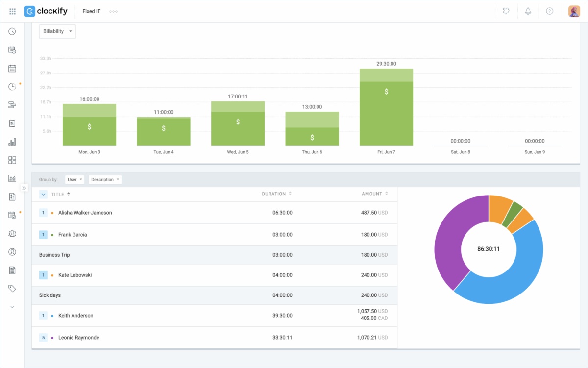This screenshot has height=368, width=588.
Task: Open the Time Tracker clock icon
Action: (x=12, y=31)
